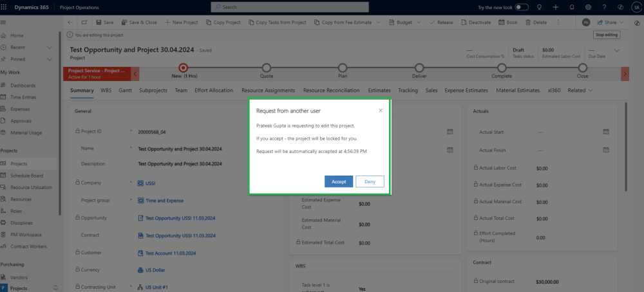Open the Related tab dropdown
The height and width of the screenshot is (292, 644).
580,90
